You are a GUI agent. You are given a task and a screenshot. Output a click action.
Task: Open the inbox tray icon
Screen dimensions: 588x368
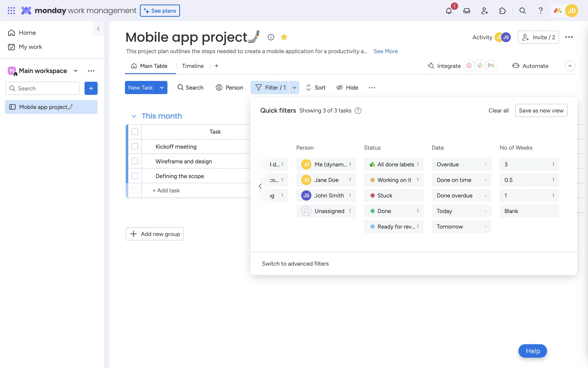click(466, 11)
